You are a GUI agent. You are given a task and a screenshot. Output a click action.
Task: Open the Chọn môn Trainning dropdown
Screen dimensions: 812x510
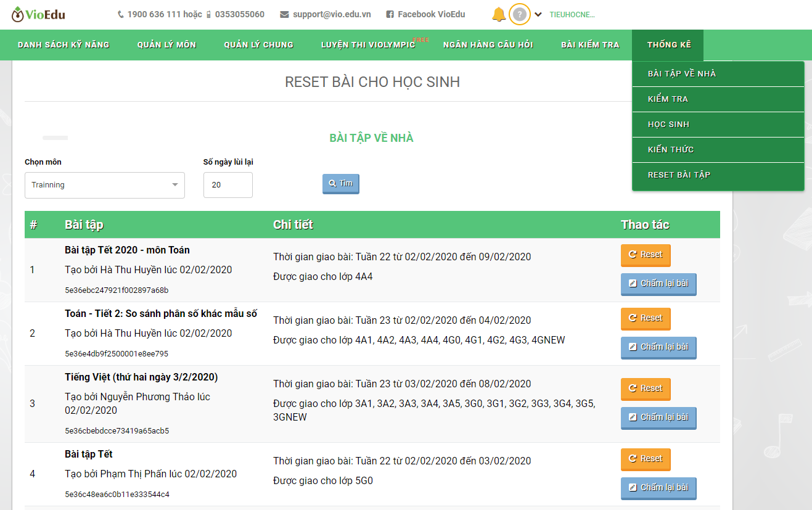click(105, 185)
